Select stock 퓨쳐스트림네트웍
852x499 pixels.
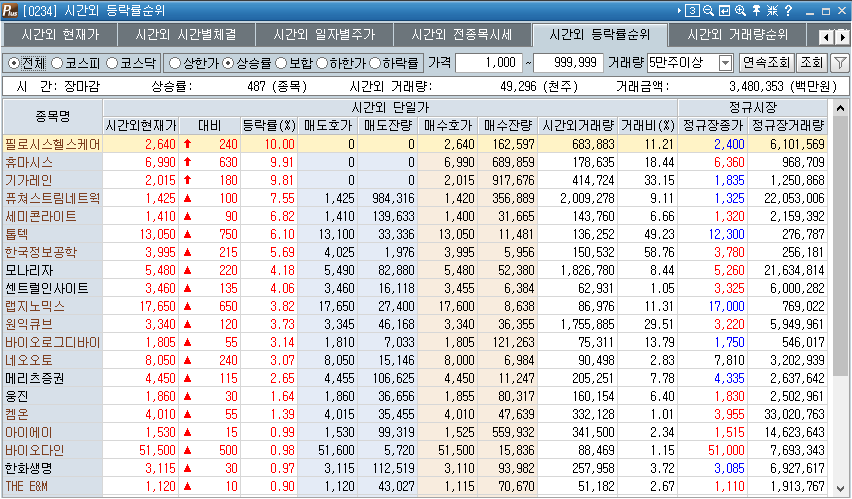point(53,198)
